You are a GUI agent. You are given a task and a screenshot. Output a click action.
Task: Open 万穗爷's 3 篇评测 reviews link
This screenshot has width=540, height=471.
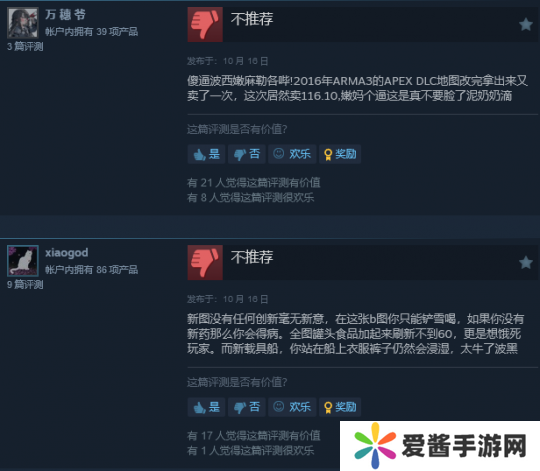[x=25, y=46]
